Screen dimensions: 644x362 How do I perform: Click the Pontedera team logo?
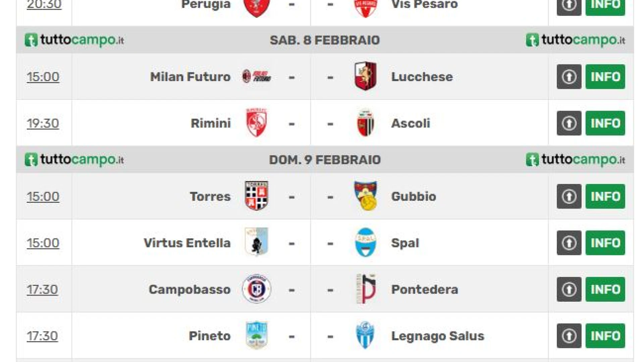tap(365, 289)
